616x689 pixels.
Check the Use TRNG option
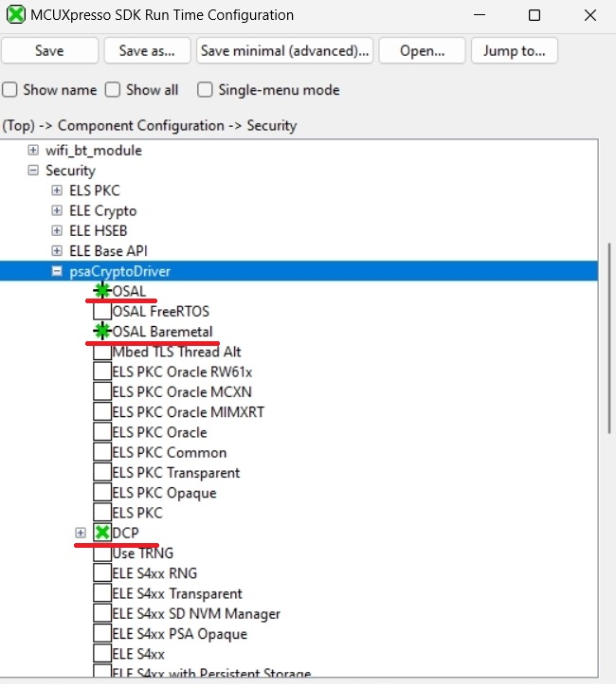[101, 553]
